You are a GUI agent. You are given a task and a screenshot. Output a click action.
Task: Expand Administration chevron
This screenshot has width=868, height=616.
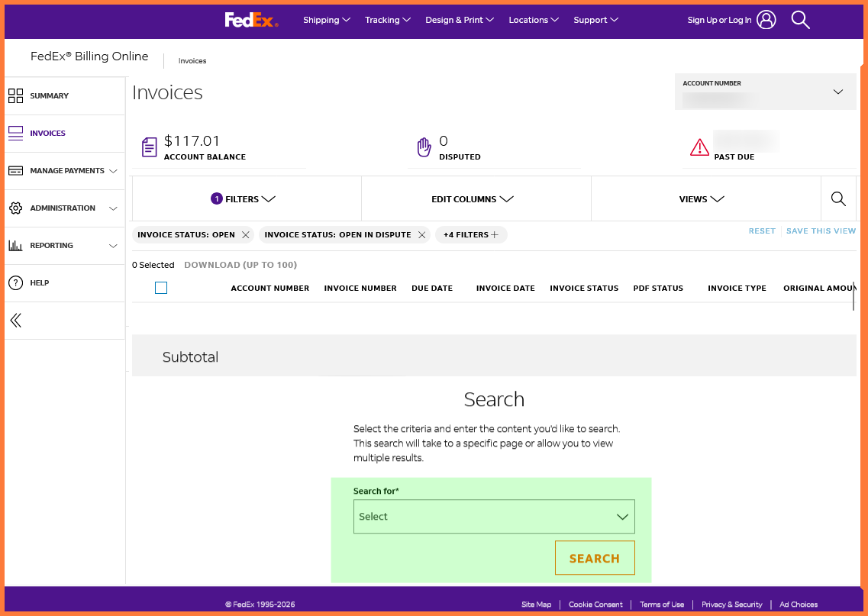(113, 208)
